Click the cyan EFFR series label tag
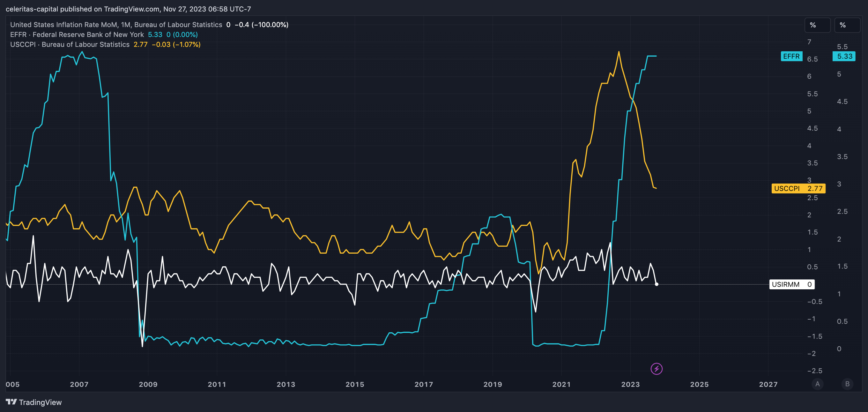The width and height of the screenshot is (868, 412). click(x=791, y=56)
